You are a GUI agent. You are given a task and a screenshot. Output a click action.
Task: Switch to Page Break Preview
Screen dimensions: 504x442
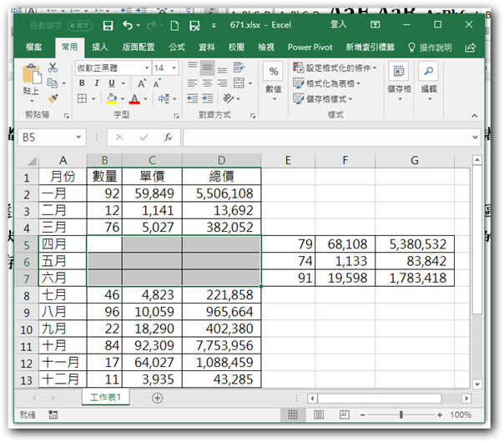tap(344, 414)
